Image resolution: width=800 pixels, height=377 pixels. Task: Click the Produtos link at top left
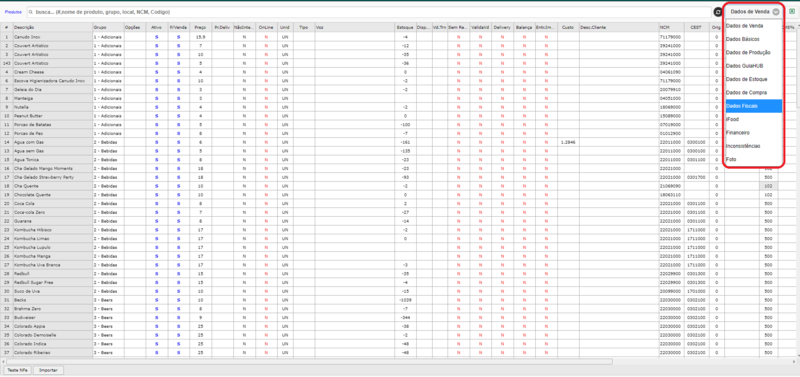tap(13, 11)
